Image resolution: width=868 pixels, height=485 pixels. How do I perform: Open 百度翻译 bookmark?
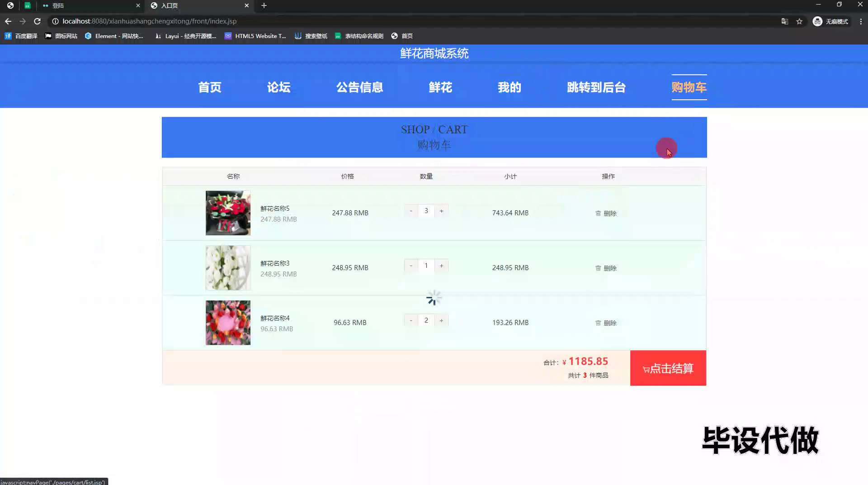(x=21, y=36)
